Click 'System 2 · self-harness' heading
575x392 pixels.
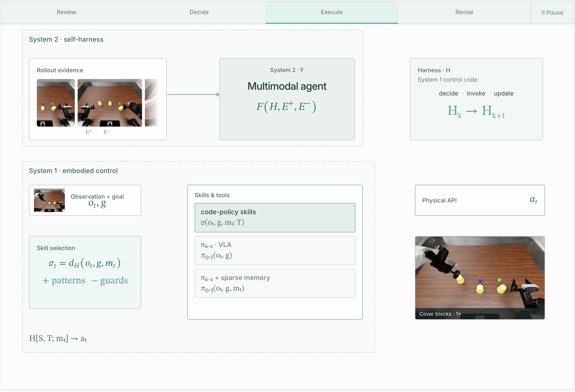pyautogui.click(x=66, y=39)
